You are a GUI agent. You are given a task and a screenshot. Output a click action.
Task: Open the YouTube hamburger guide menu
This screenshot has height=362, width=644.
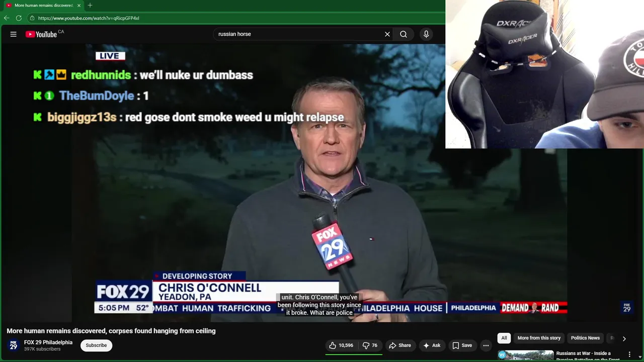pyautogui.click(x=14, y=34)
